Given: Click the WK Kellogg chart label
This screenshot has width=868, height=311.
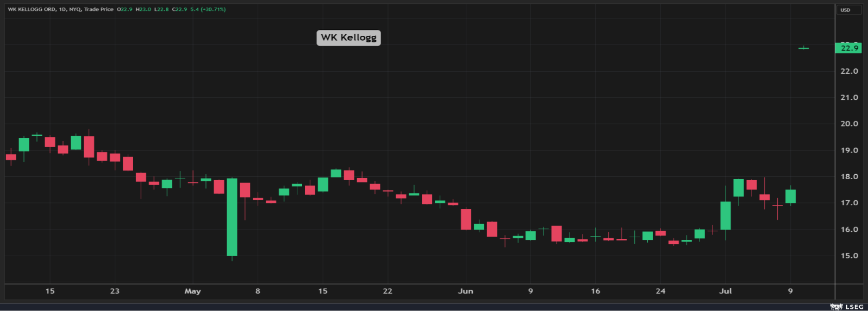Looking at the screenshot, I should [x=348, y=37].
